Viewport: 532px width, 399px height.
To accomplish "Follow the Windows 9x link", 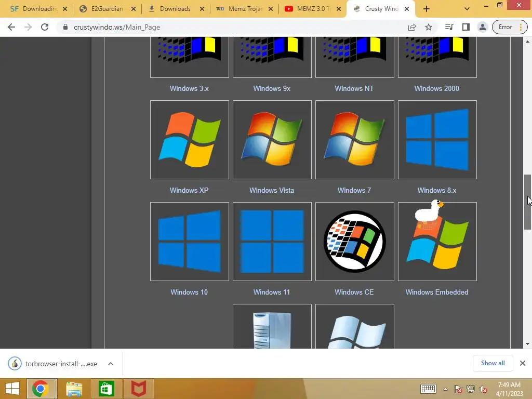I will [272, 88].
